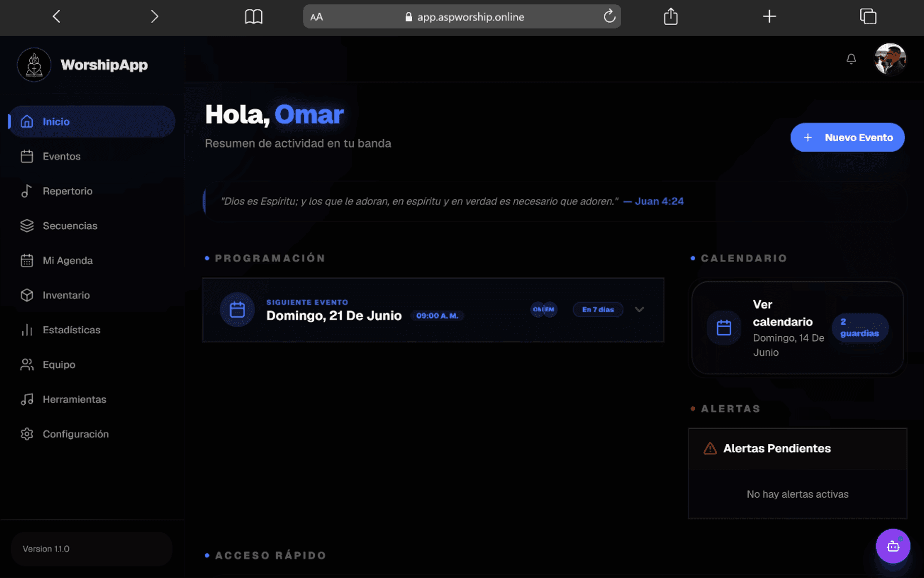This screenshot has width=924, height=578.
Task: Click the WorshipApp brand name
Action: coord(104,65)
